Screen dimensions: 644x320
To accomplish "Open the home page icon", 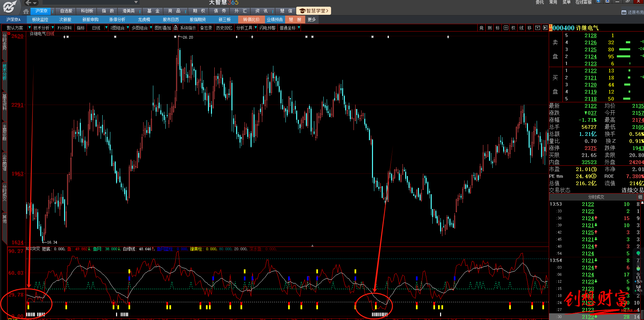I will [26, 11].
